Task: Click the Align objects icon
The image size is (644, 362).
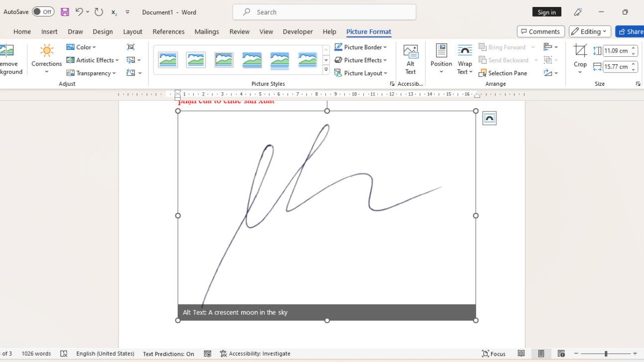Action: click(x=548, y=47)
